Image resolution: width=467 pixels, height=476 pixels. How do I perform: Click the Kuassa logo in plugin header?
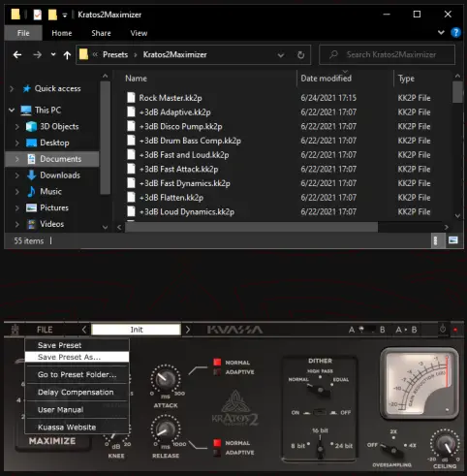(234, 330)
